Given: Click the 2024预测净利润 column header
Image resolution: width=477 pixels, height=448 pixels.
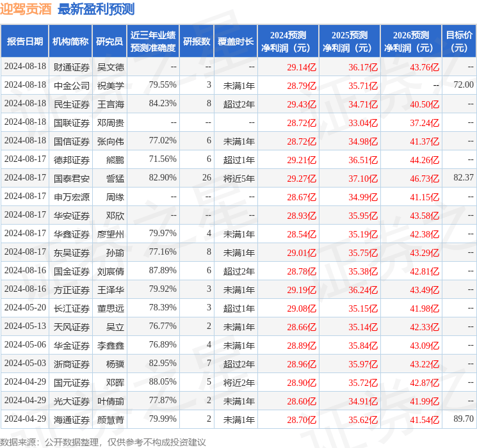Looking at the screenshot, I should (x=287, y=42).
